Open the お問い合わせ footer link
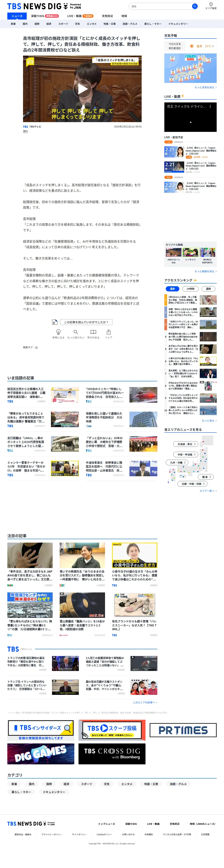This screenshot has width=224, height=868. [x=128, y=834]
